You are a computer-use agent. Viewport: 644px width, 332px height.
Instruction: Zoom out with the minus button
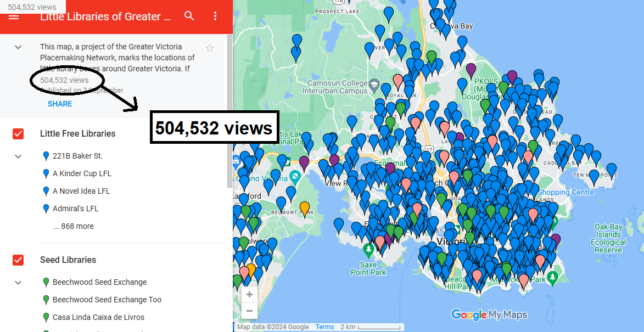click(x=249, y=311)
